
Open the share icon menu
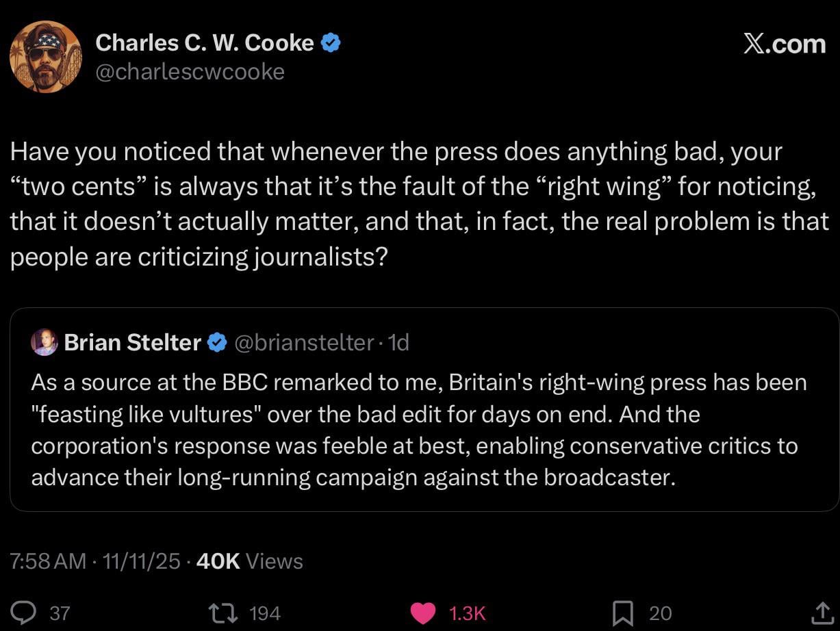(819, 613)
